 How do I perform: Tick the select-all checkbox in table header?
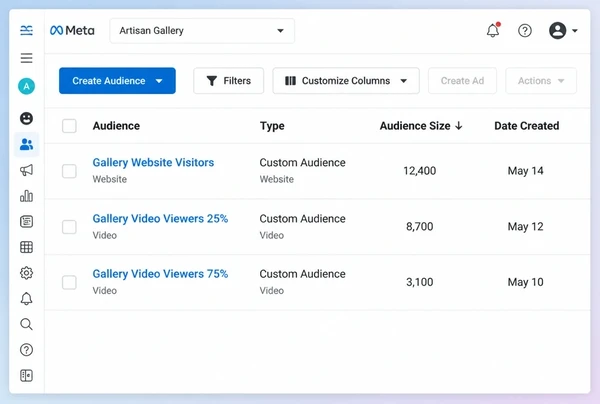coord(69,126)
